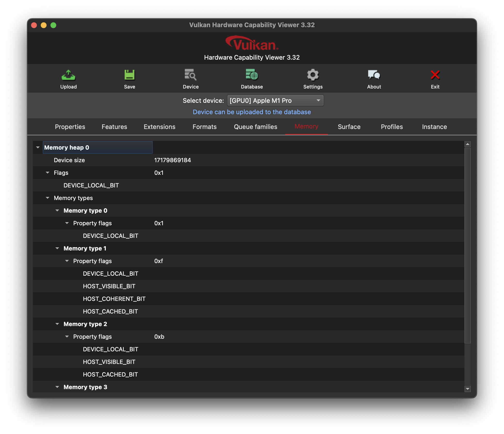Select the Memory tab

(306, 126)
